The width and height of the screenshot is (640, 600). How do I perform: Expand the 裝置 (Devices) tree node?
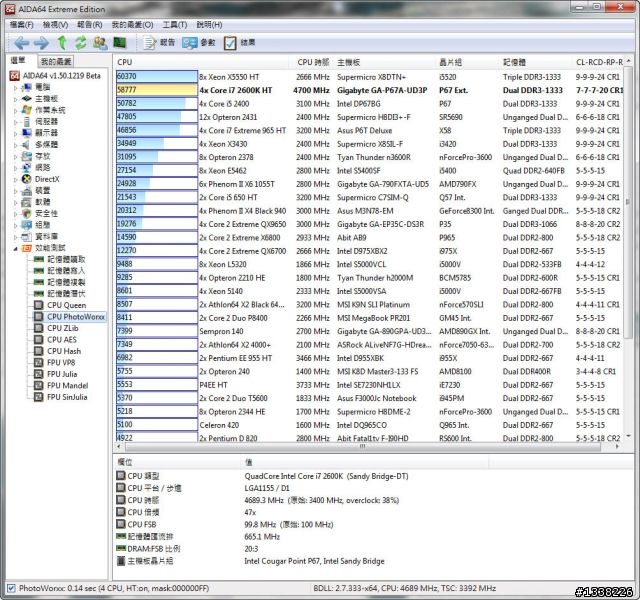point(16,191)
